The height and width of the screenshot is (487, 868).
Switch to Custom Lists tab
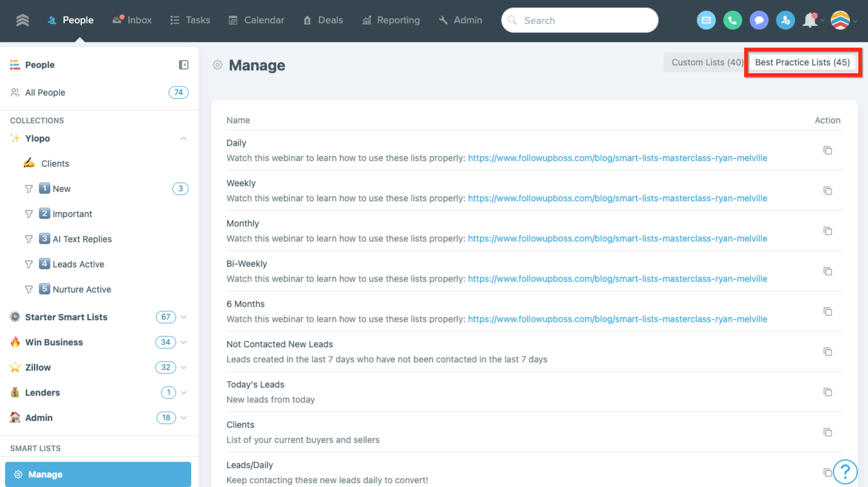click(707, 62)
